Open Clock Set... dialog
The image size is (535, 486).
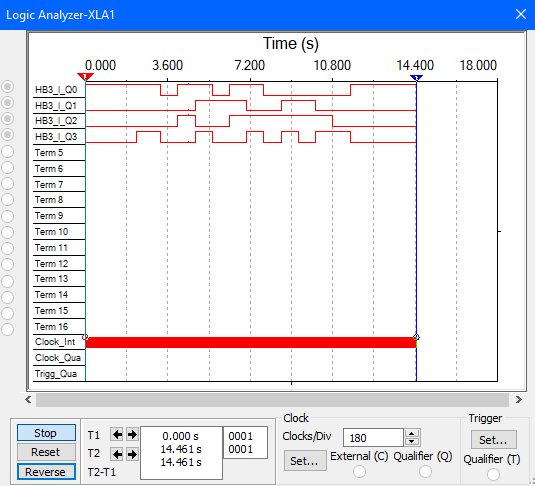click(x=305, y=461)
